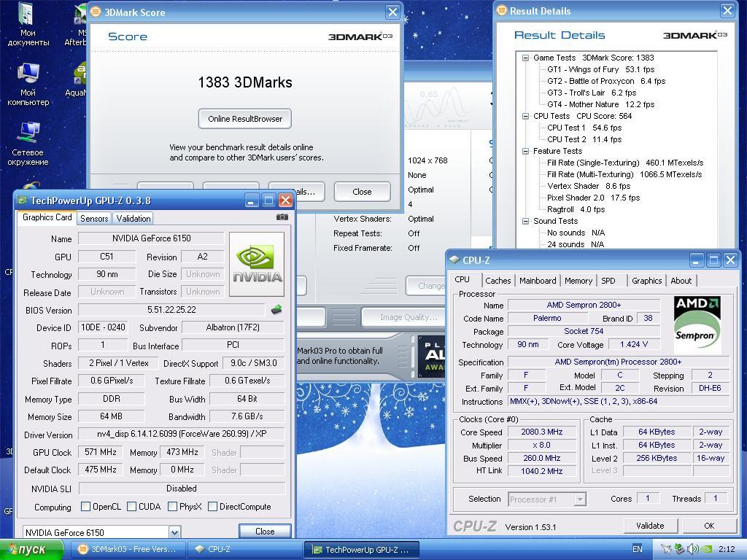Click the GPU-Z screenshot camera icon
Screen dimensions: 747x560
pos(282,217)
